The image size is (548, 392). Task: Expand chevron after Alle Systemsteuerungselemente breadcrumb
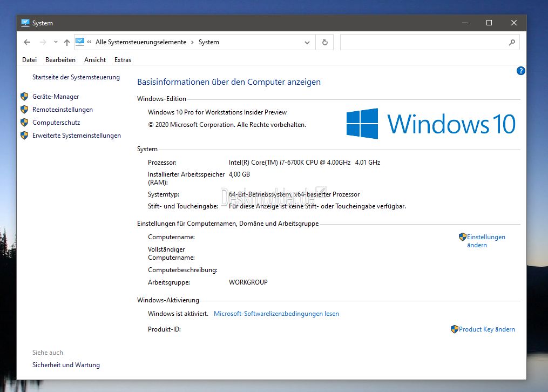point(192,42)
